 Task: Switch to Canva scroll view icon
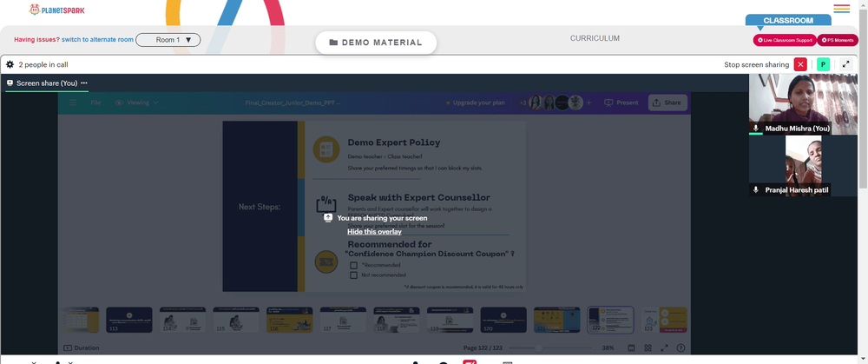[x=632, y=348]
